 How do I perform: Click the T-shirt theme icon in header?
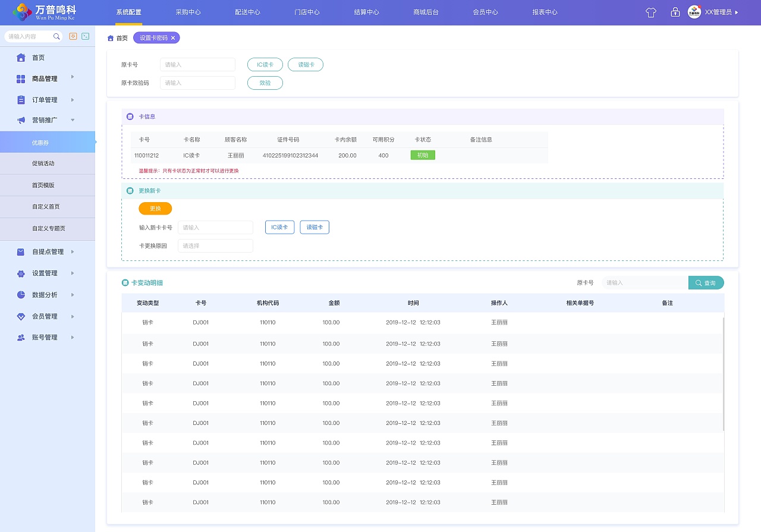click(651, 12)
